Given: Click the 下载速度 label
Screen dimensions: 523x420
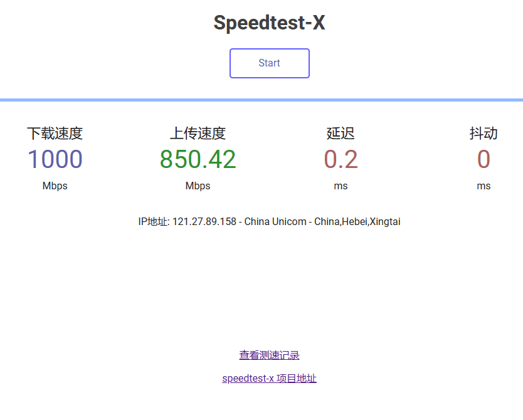Looking at the screenshot, I should 55,134.
